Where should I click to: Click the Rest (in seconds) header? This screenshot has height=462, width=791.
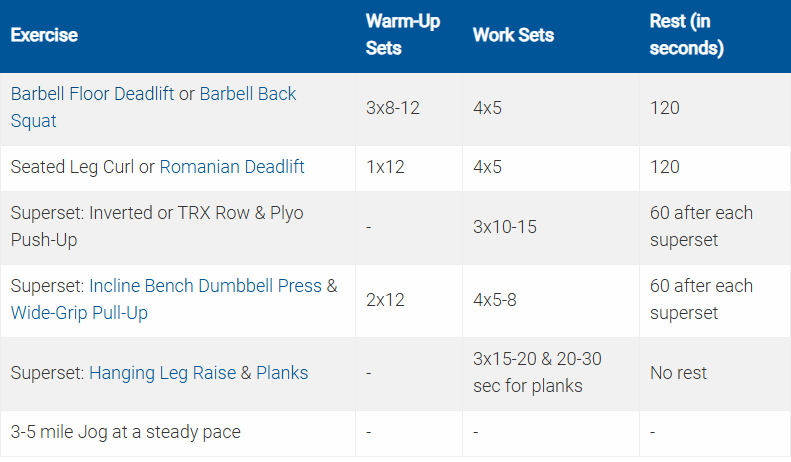[x=687, y=35]
